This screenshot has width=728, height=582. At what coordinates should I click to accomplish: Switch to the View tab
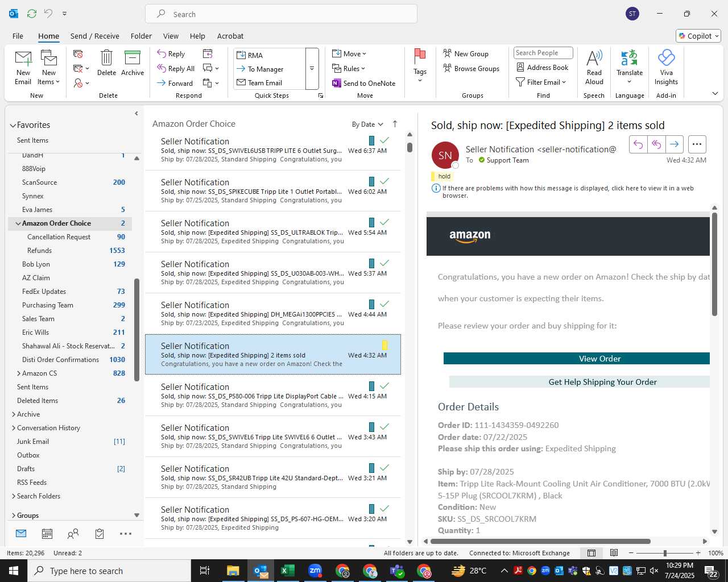(171, 36)
